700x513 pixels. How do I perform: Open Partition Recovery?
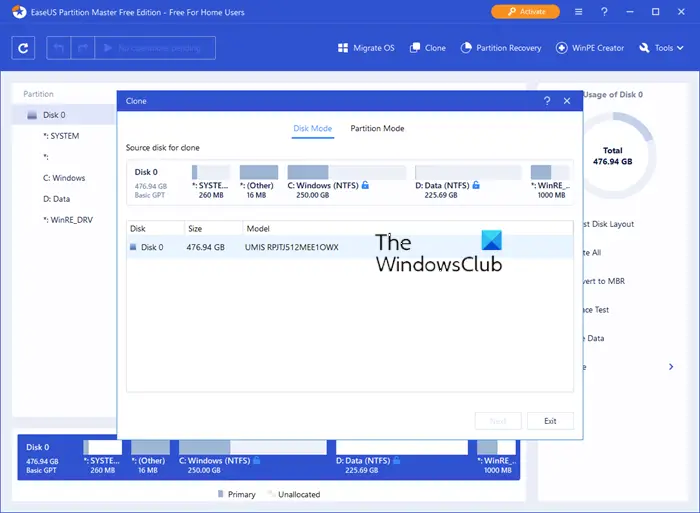pos(501,48)
